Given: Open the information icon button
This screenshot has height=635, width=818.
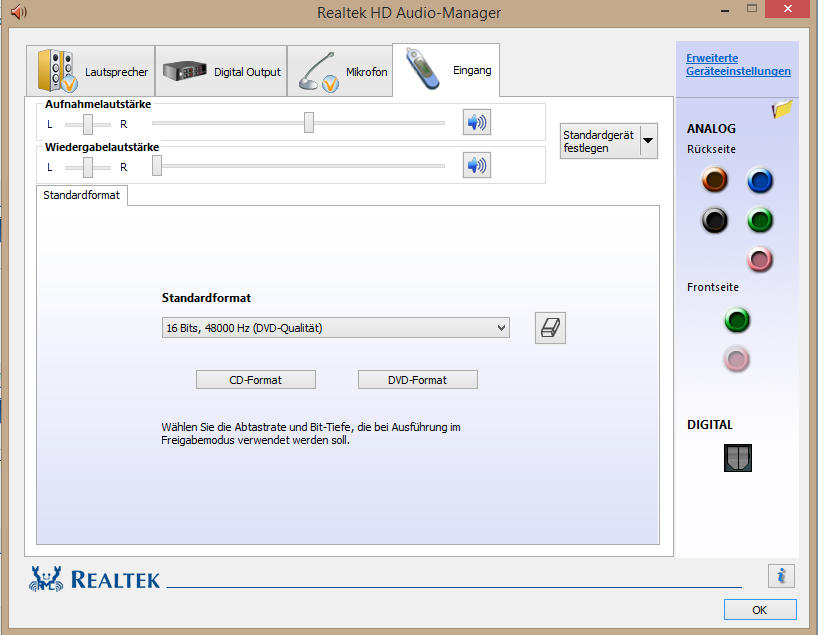Looking at the screenshot, I should pyautogui.click(x=781, y=576).
